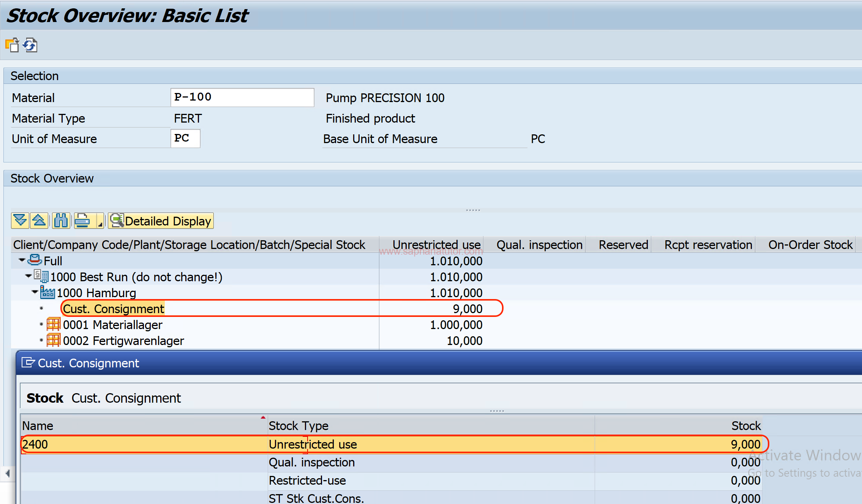Screen dimensions: 862x504
Task: Click the Unrestricted use column header
Action: (431, 245)
